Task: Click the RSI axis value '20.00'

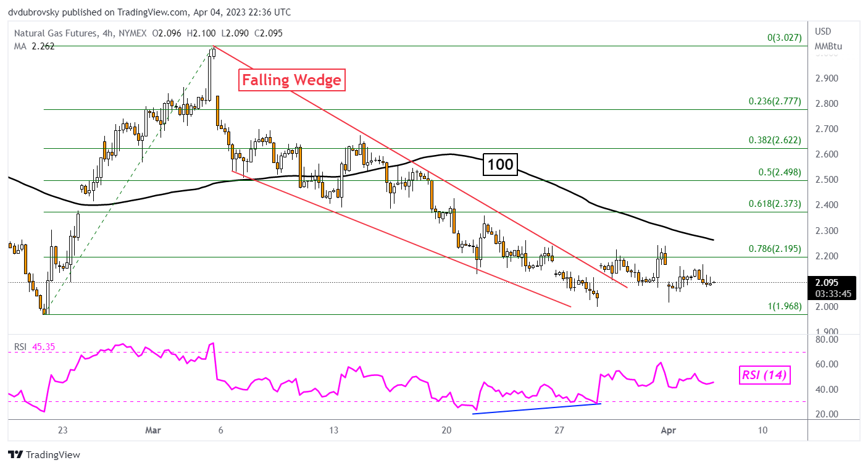Action: 825,414
